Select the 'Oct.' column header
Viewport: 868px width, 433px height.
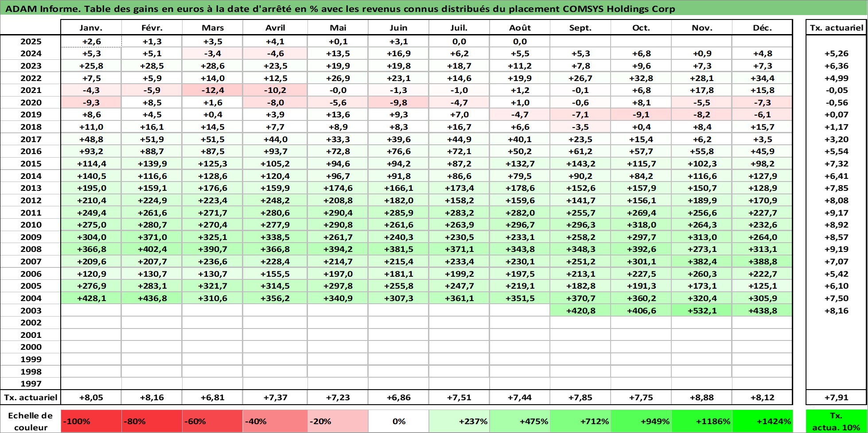pyautogui.click(x=641, y=27)
